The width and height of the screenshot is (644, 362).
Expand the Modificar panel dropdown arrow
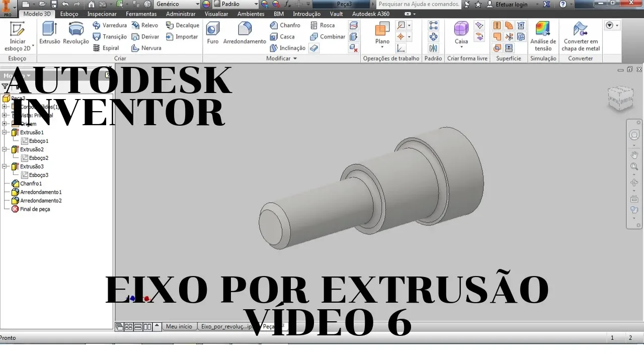pyautogui.click(x=295, y=58)
